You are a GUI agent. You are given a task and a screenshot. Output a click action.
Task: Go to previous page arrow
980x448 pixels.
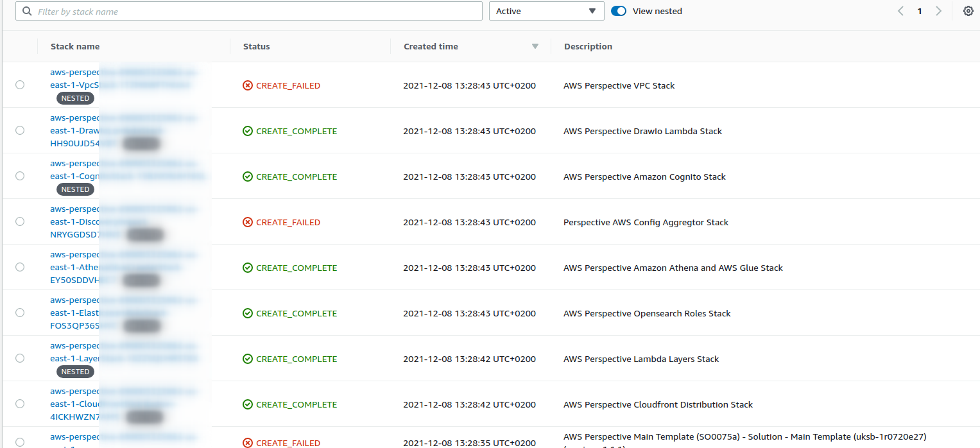click(901, 11)
